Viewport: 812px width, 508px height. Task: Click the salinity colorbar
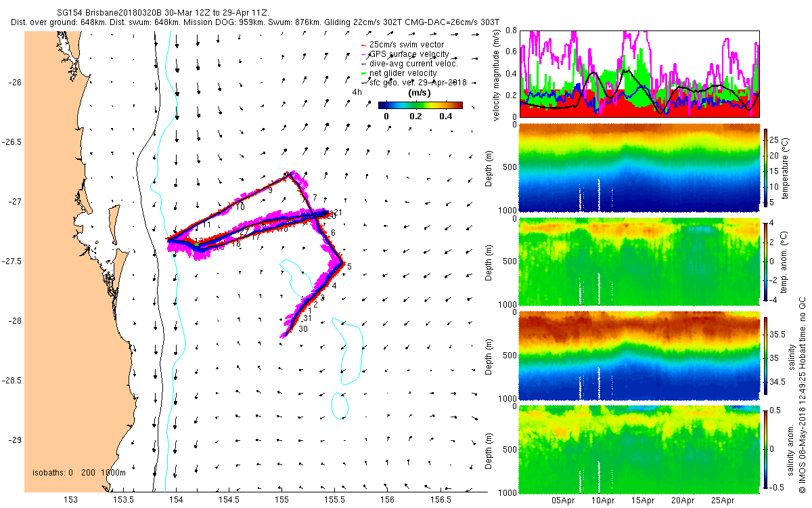tap(767, 354)
